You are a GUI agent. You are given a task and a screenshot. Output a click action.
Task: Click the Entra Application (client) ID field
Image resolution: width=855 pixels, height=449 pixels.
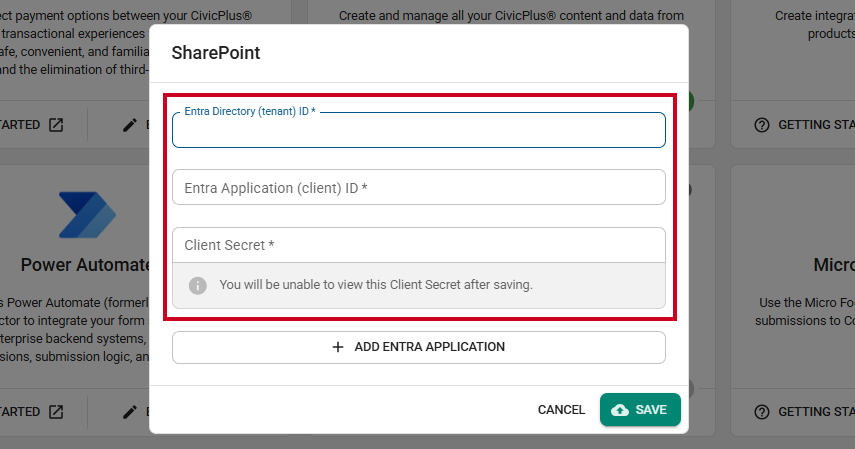(419, 187)
